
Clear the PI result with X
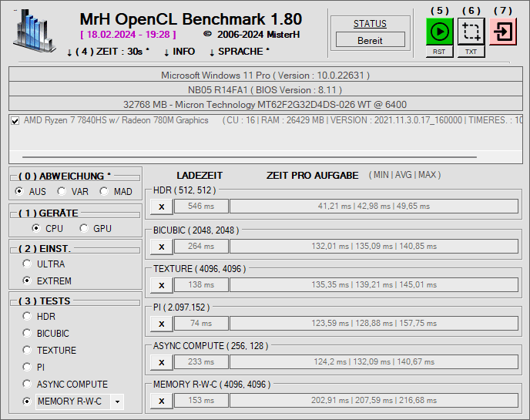click(162, 324)
